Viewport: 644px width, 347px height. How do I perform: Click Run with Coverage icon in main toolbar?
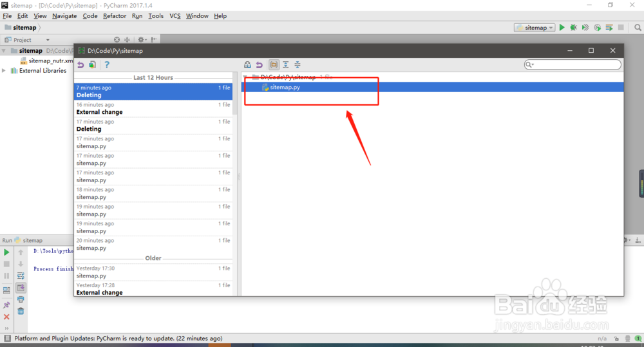[585, 28]
